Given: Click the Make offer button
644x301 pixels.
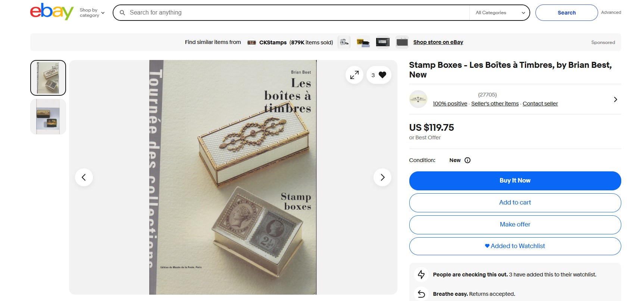Looking at the screenshot, I should [x=515, y=225].
